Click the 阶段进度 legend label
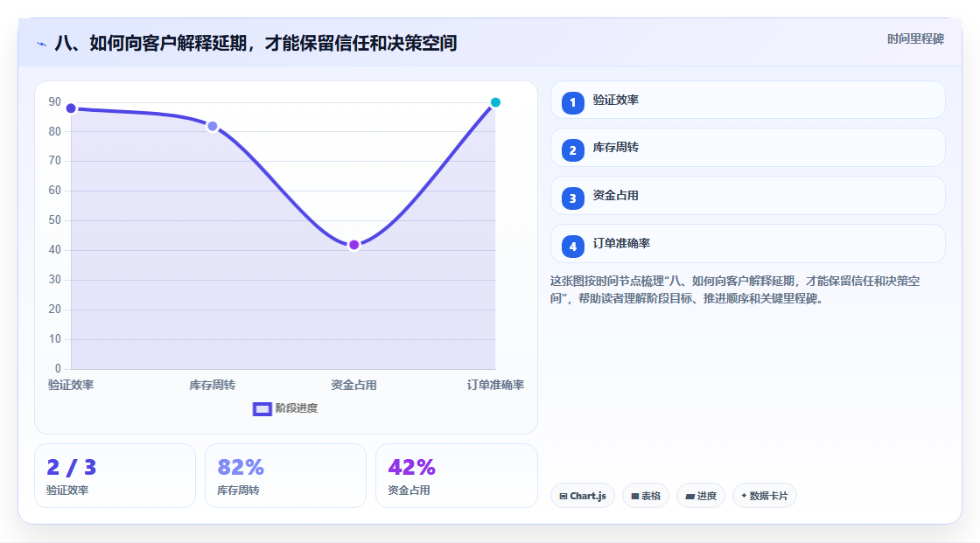Image resolution: width=980 pixels, height=543 pixels. pyautogui.click(x=297, y=408)
